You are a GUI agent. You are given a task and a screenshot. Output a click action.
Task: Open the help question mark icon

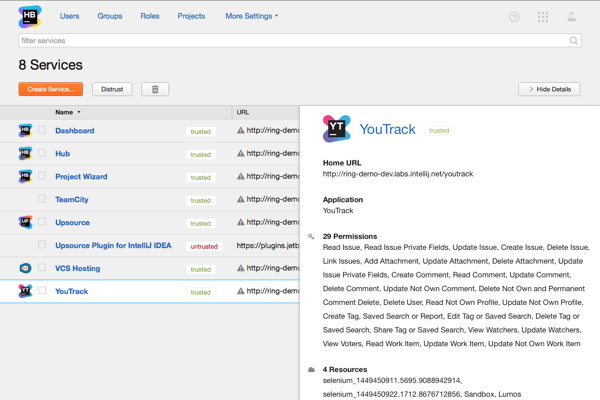(x=514, y=17)
